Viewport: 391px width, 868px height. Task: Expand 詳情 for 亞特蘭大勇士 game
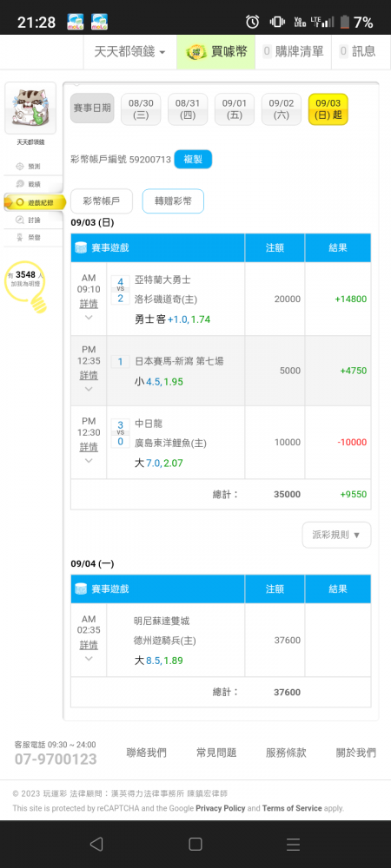tap(89, 304)
